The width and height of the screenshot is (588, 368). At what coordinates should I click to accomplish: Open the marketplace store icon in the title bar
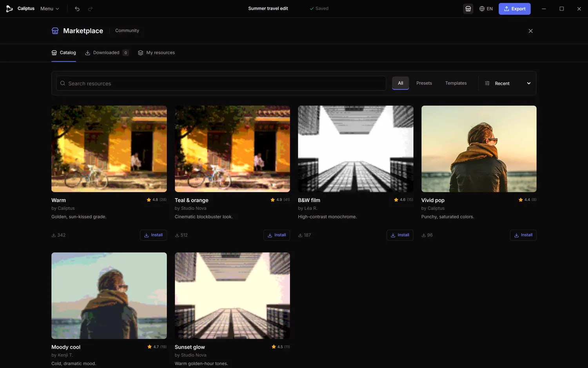468,9
